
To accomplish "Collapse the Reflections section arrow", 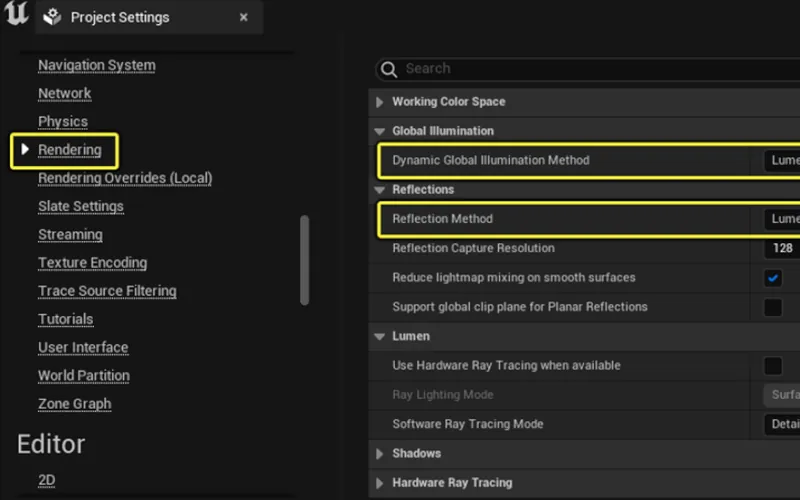I will tap(379, 190).
